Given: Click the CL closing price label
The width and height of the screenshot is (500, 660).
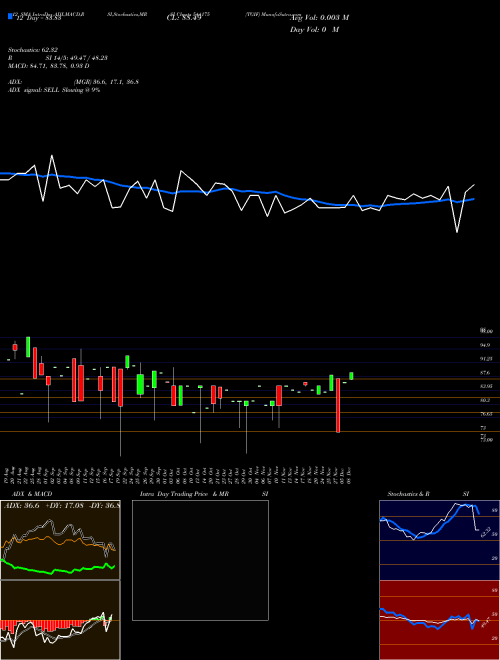Looking at the screenshot, I should pyautogui.click(x=184, y=18).
